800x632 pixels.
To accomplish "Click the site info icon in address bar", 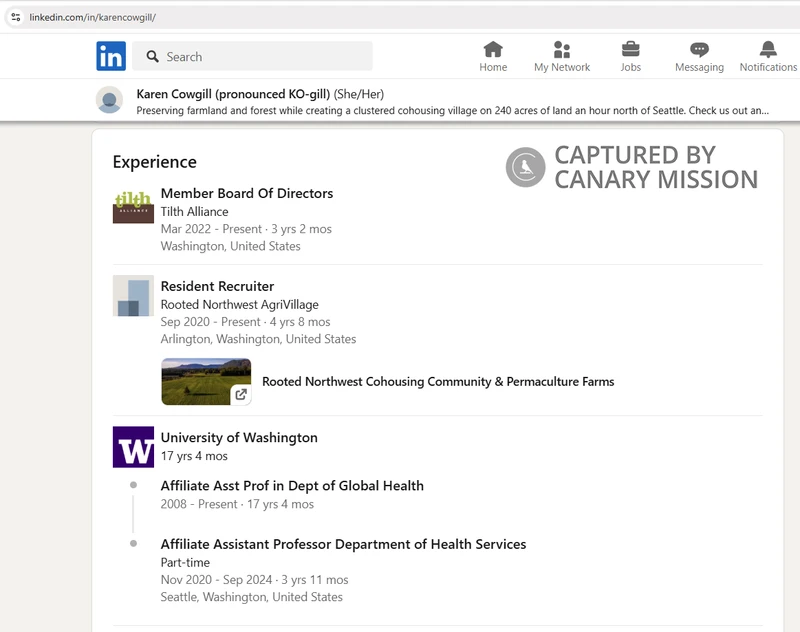I will pos(16,17).
